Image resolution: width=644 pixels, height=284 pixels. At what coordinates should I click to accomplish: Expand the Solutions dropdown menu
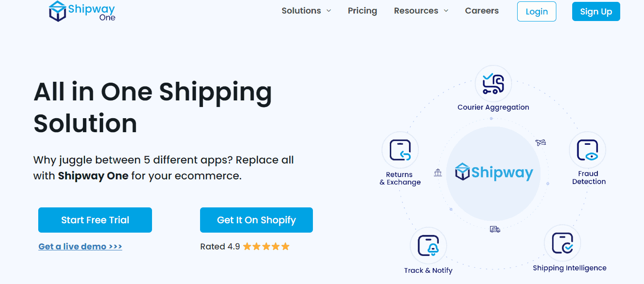tap(306, 11)
